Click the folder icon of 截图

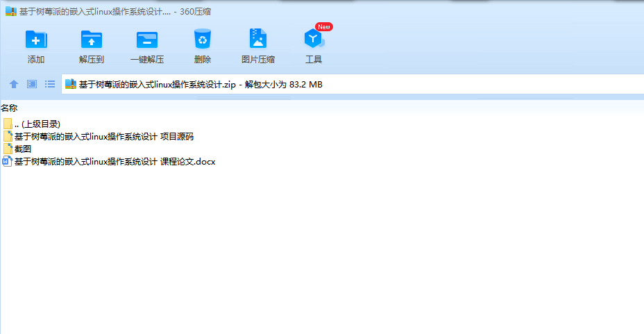(8, 149)
